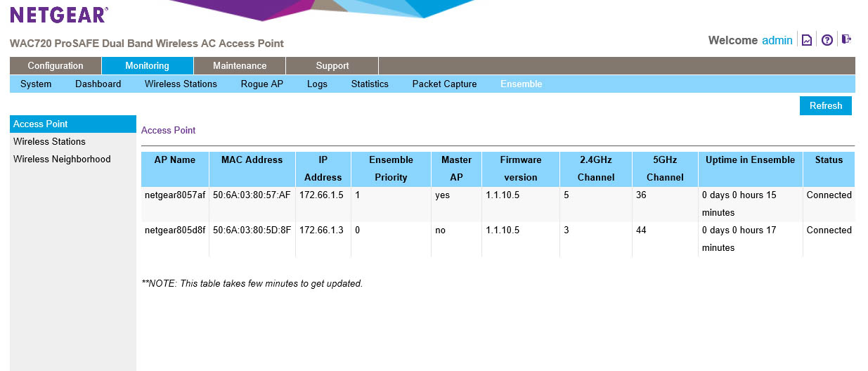
Task: Click the Access Point section heading
Action: [x=168, y=130]
